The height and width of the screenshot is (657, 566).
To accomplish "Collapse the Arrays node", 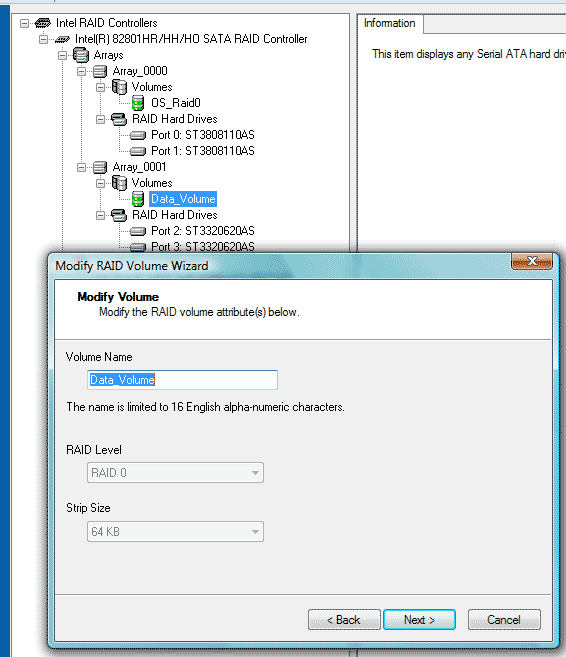I will [62, 55].
